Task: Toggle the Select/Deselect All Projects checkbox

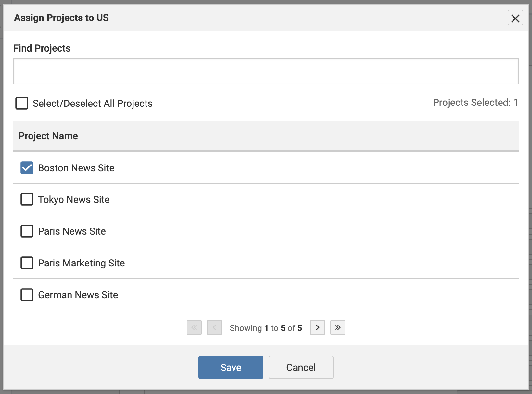Action: pos(22,103)
